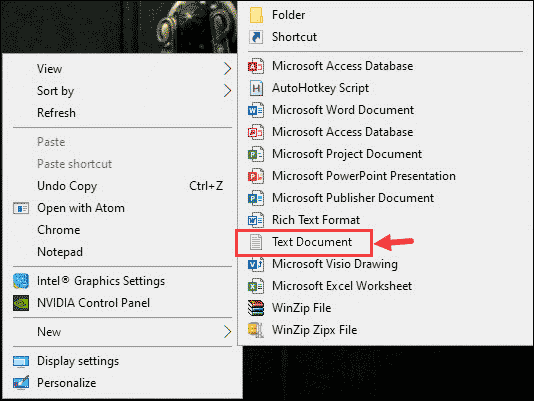Click the Open with Atom icon
The width and height of the screenshot is (534, 401).
(x=21, y=208)
